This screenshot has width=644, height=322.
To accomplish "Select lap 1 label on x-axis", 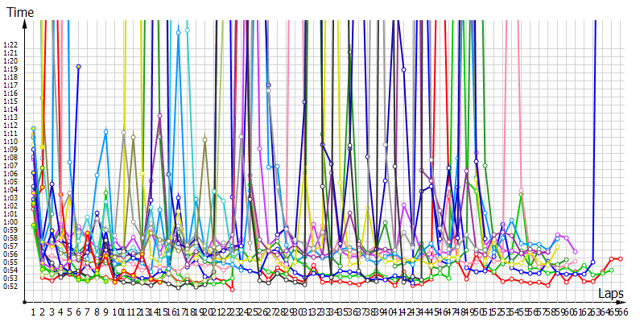I will (x=33, y=311).
